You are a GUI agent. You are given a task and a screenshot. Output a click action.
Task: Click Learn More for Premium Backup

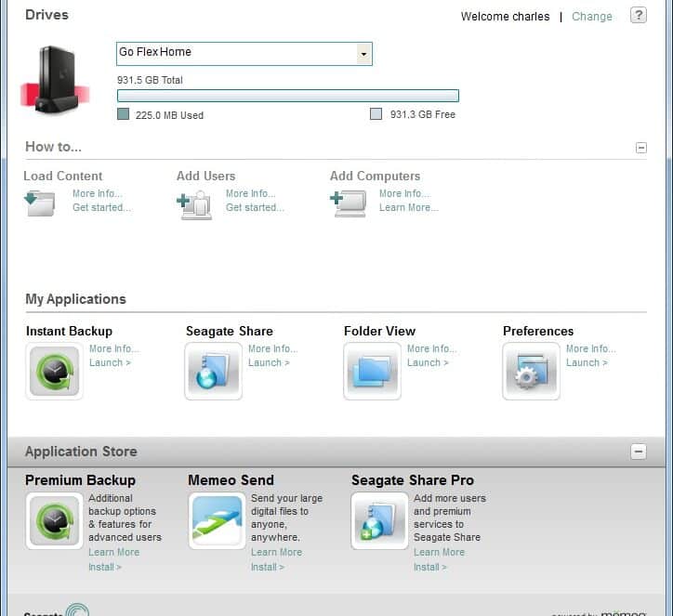click(113, 552)
